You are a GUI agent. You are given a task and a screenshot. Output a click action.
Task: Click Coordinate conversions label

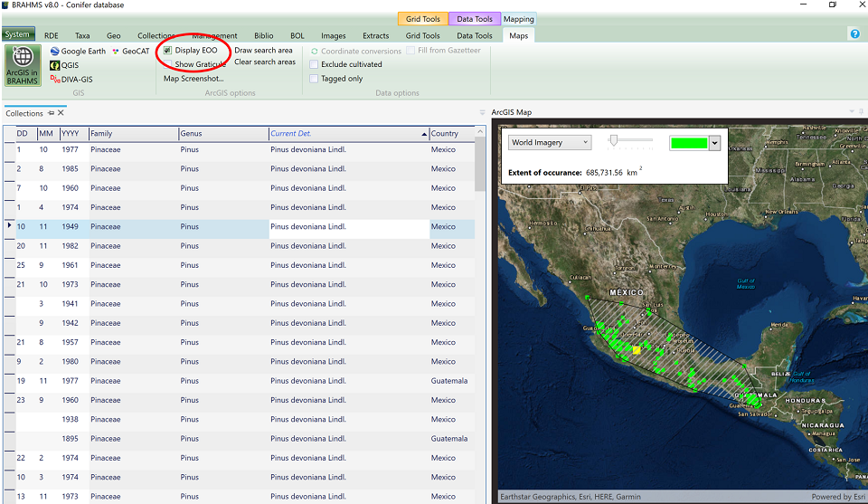coord(361,51)
